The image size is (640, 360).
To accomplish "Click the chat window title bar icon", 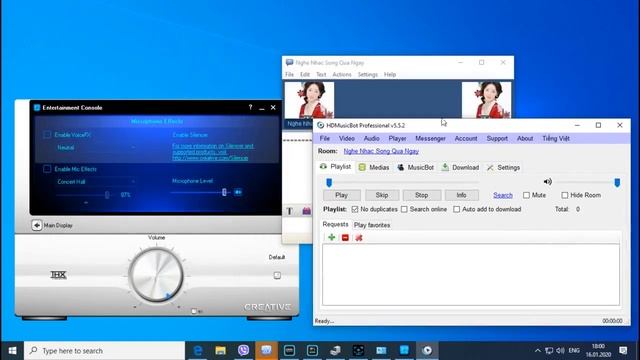I will (x=289, y=62).
